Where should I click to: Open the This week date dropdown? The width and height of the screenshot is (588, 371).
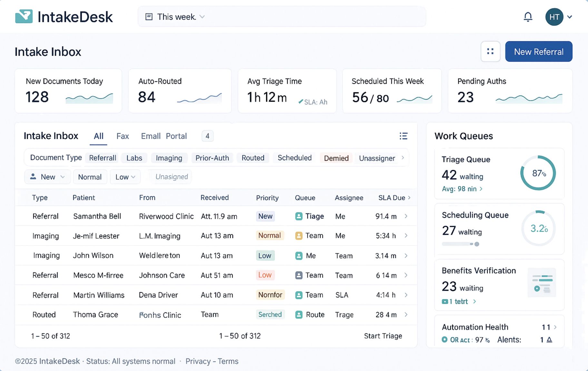pyautogui.click(x=176, y=17)
